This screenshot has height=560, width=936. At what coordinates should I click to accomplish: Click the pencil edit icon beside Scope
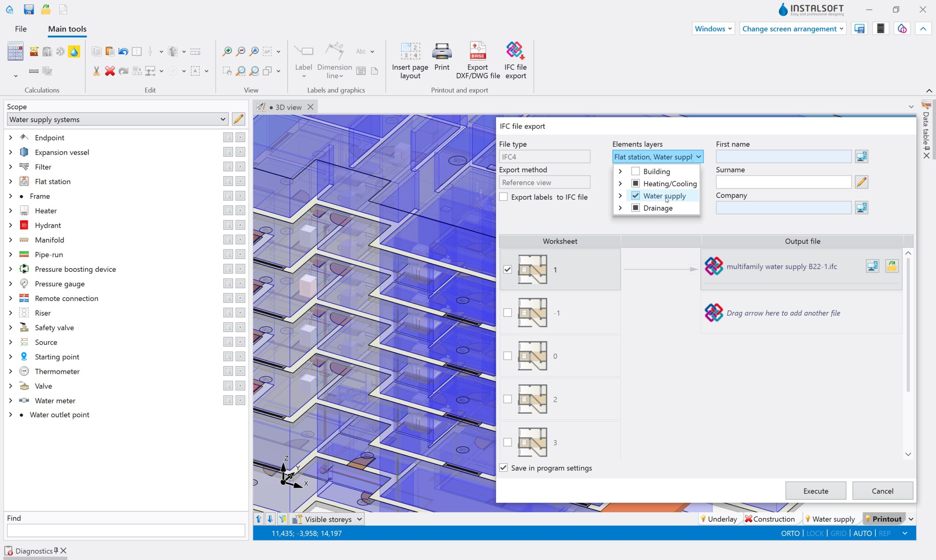point(238,119)
